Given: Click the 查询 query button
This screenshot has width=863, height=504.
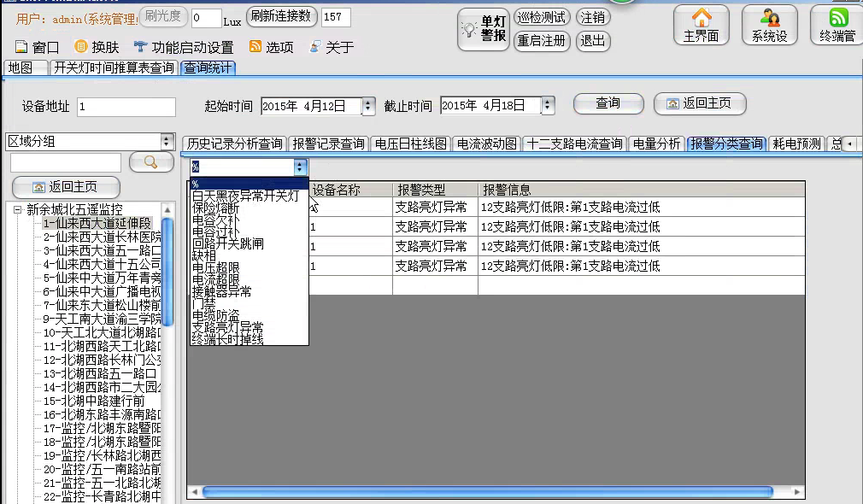Looking at the screenshot, I should click(x=608, y=103).
